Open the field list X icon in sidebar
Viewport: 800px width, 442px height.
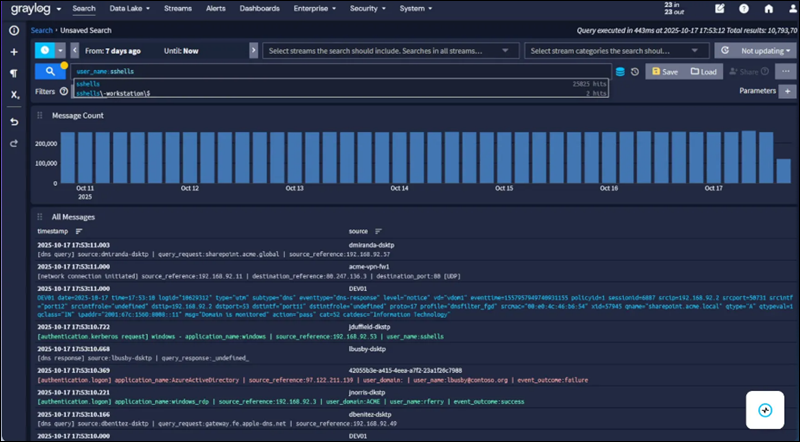click(x=14, y=95)
